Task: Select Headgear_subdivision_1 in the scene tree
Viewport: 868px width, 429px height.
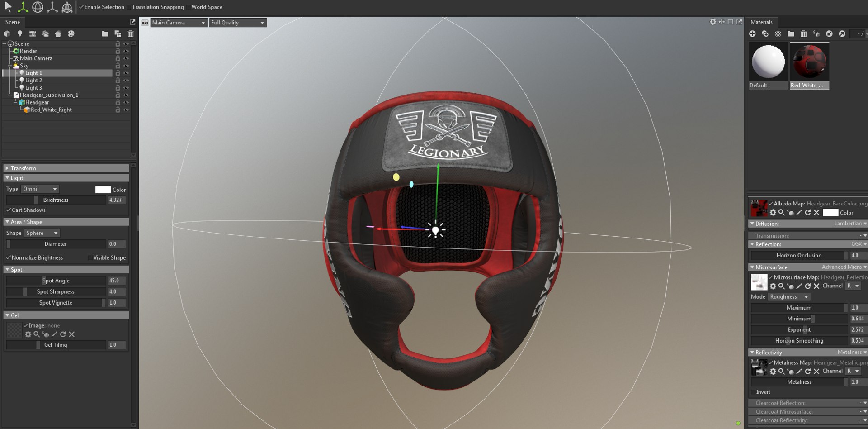Action: click(49, 95)
